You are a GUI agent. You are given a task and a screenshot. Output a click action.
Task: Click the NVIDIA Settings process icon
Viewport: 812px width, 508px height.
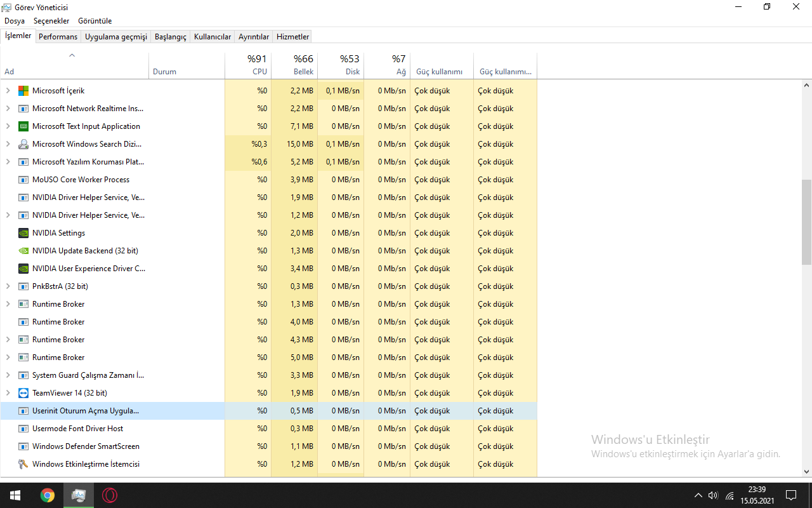coord(23,233)
